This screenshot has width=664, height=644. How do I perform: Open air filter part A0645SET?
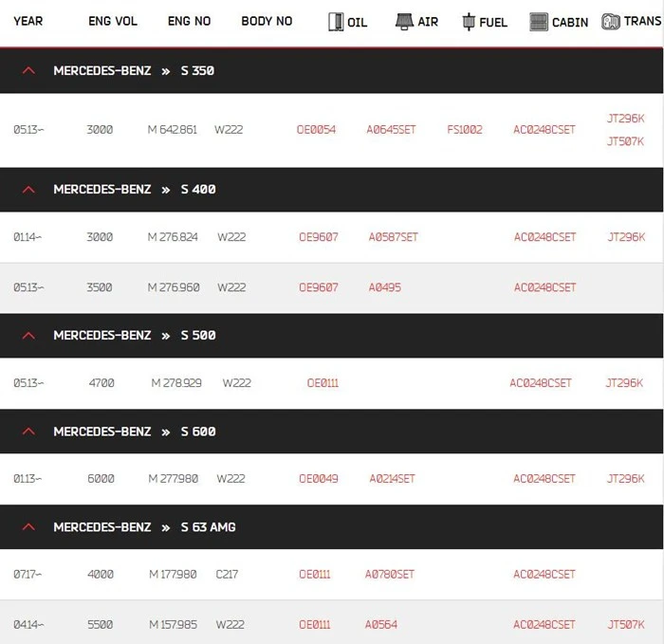coord(391,130)
